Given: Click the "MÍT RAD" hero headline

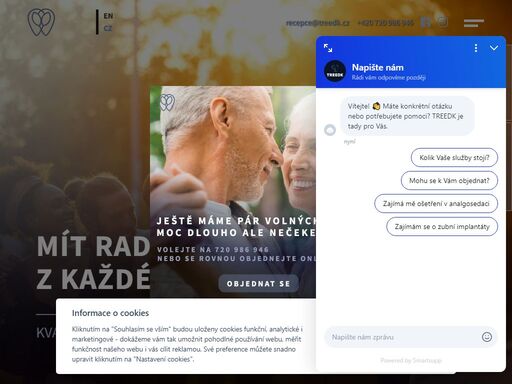Looking at the screenshot, I should click(93, 246).
